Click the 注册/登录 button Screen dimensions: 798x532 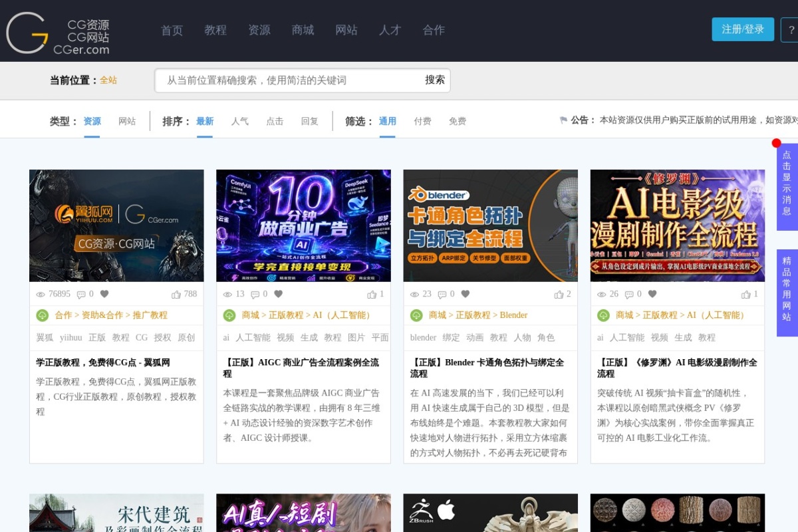point(743,29)
